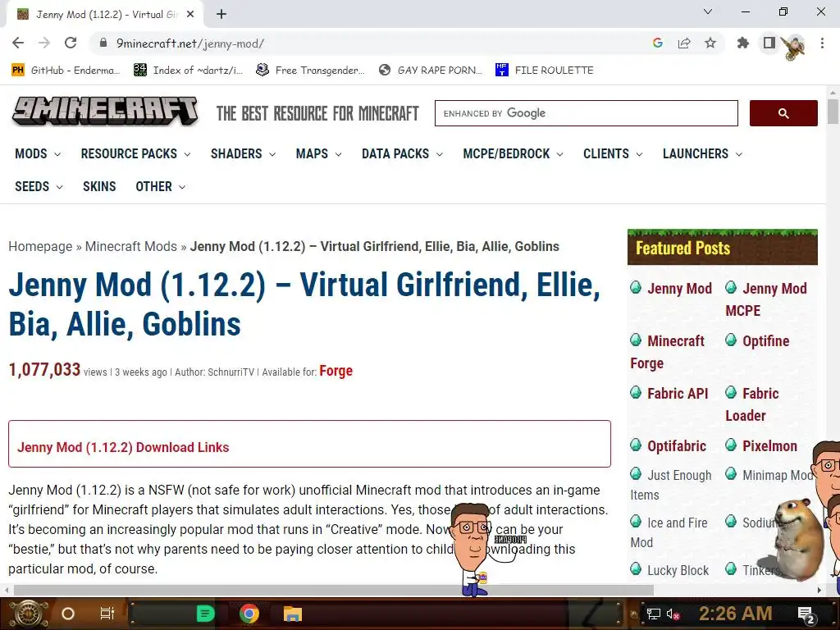
Task: Click the Chrome icon in the taskbar
Action: click(249, 614)
